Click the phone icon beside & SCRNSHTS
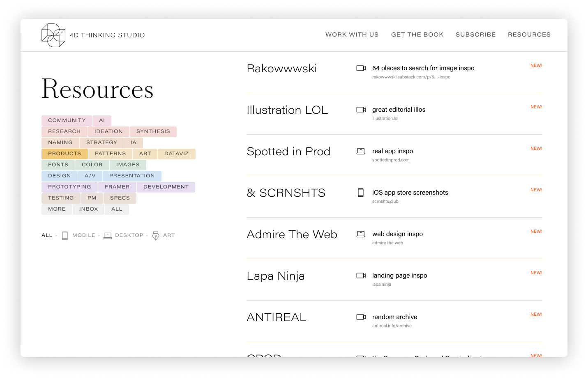The height and width of the screenshot is (379, 588). coord(361,193)
